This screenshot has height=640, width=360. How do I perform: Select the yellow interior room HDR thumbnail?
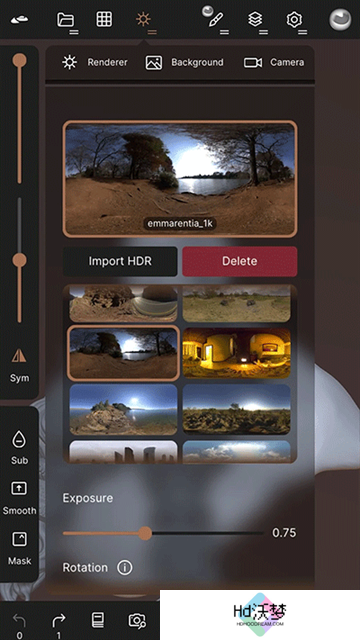237,353
